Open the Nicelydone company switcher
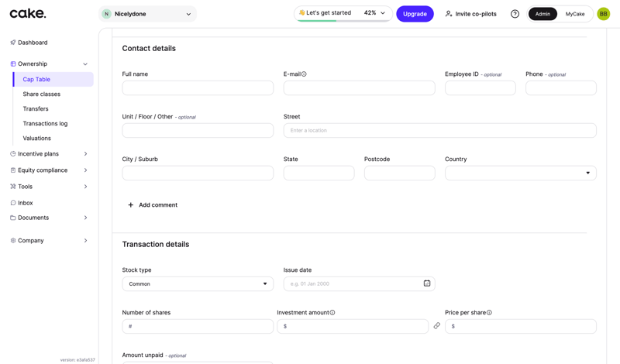 coord(147,14)
